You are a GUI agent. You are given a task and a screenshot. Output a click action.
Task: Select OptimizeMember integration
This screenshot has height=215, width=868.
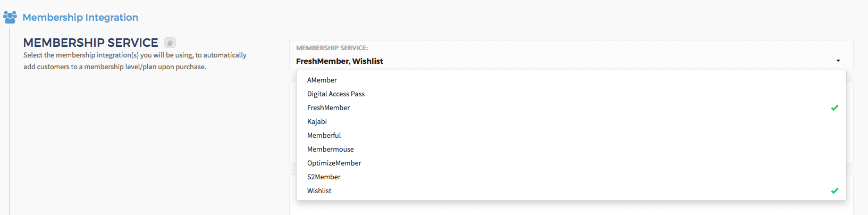coord(571,163)
